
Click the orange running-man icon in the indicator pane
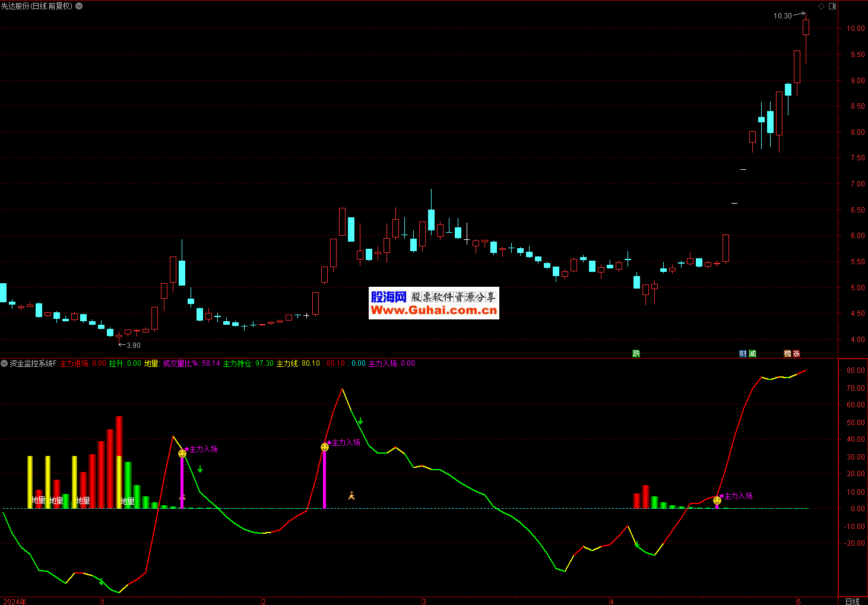point(351,495)
